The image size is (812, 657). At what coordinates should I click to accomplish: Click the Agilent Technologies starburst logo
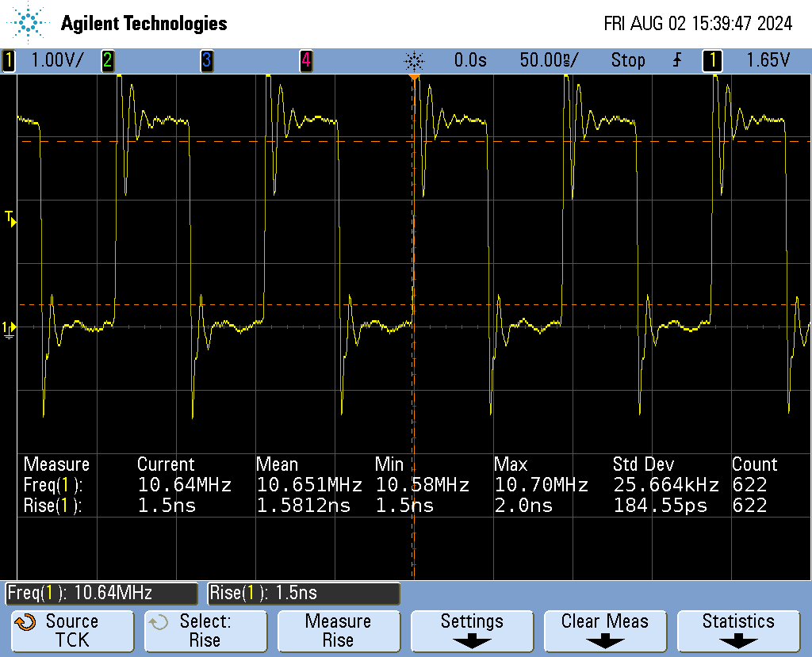click(x=29, y=23)
